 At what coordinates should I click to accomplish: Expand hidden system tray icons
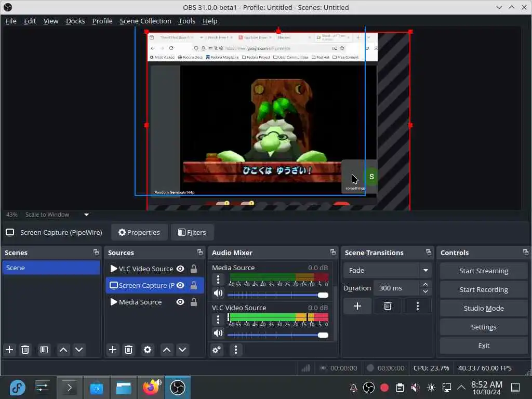click(461, 387)
